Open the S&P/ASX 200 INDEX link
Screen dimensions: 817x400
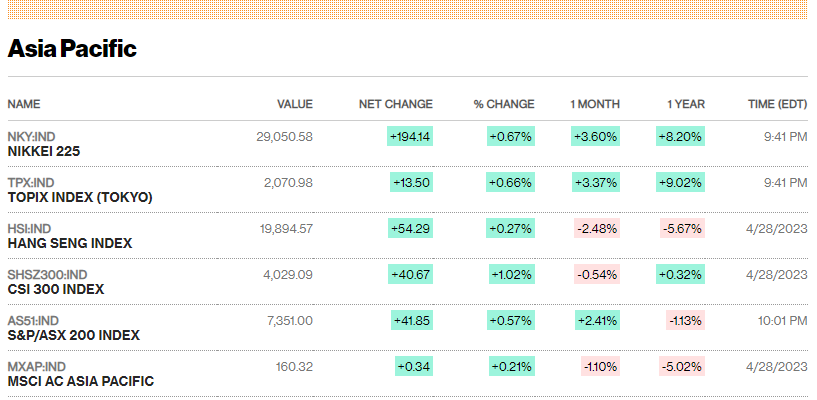tap(73, 335)
